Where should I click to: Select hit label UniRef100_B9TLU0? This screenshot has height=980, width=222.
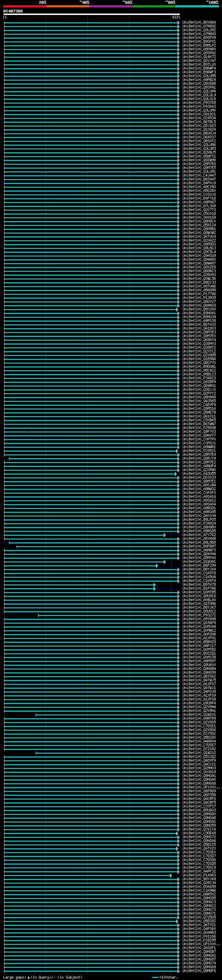coord(199,64)
